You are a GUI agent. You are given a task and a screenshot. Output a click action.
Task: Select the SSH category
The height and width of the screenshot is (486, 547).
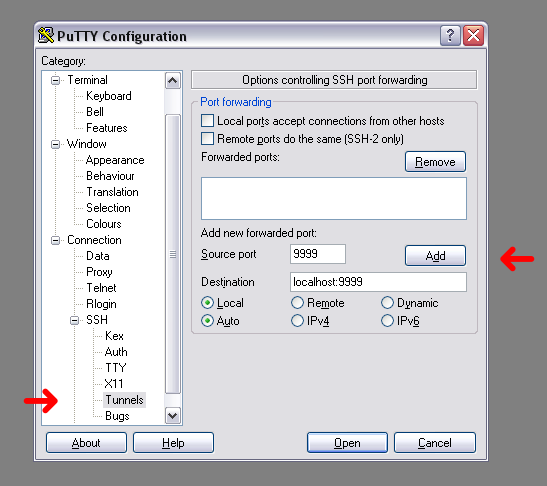[97, 320]
